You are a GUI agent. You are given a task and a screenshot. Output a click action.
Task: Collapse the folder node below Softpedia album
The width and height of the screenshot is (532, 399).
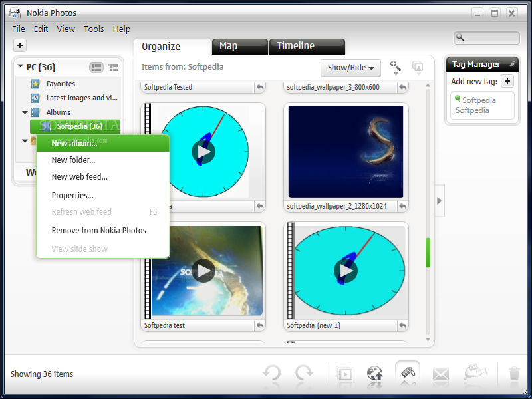pyautogui.click(x=25, y=140)
